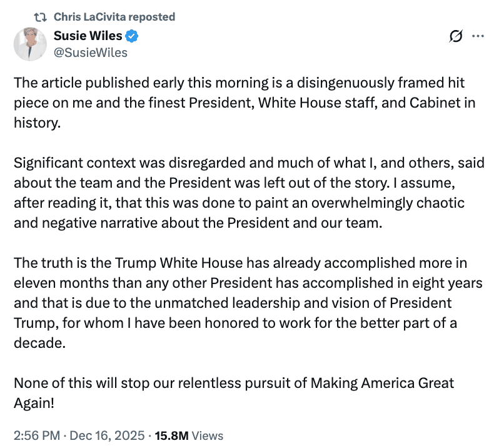This screenshot has height=448, width=499.
Task: Click the blue verified badge
Action: pyautogui.click(x=133, y=36)
